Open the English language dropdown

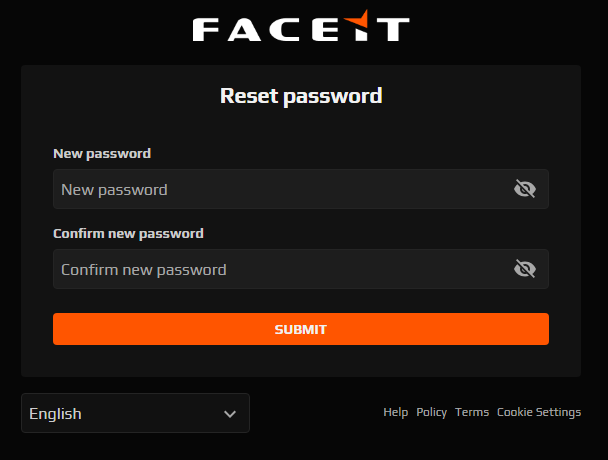[x=135, y=413]
